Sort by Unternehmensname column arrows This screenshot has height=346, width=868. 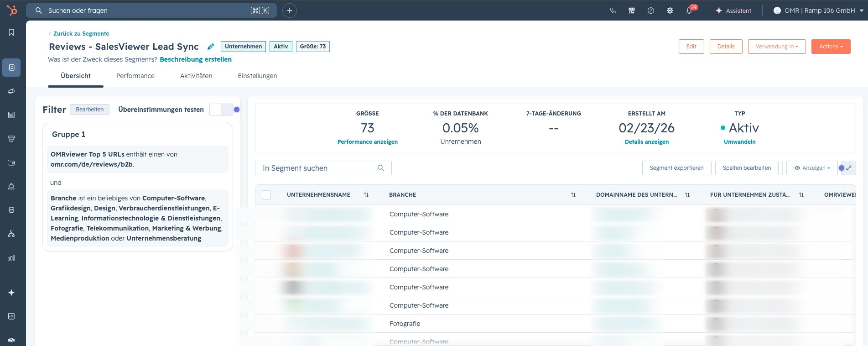[x=366, y=195]
